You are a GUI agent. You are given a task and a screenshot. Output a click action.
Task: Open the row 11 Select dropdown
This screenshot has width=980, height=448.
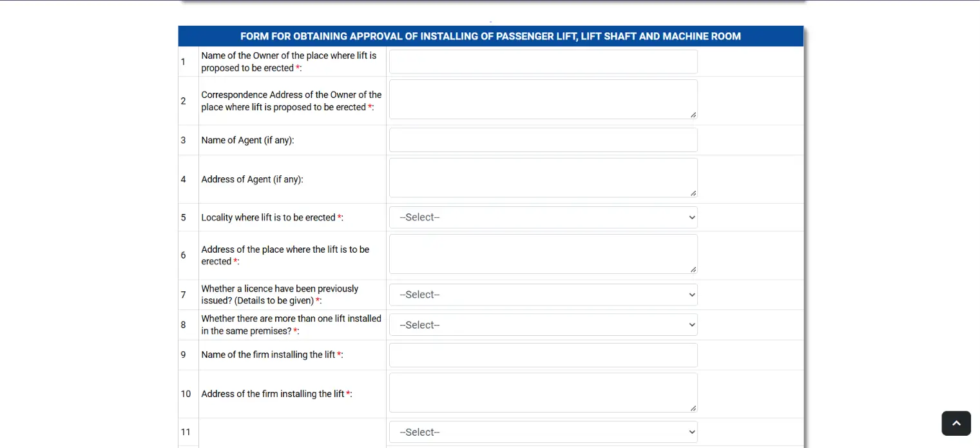[543, 432]
